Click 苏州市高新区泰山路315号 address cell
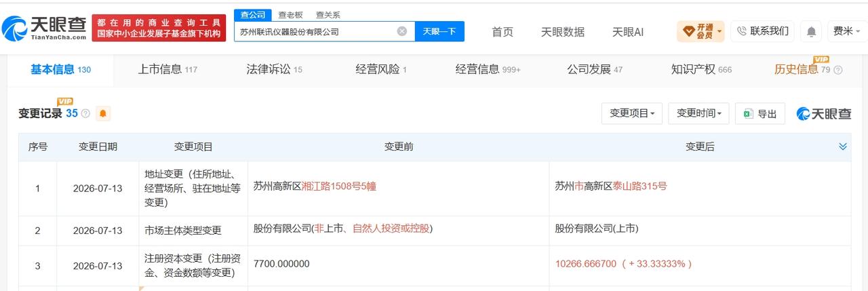The width and height of the screenshot is (868, 291). pyautogui.click(x=611, y=185)
